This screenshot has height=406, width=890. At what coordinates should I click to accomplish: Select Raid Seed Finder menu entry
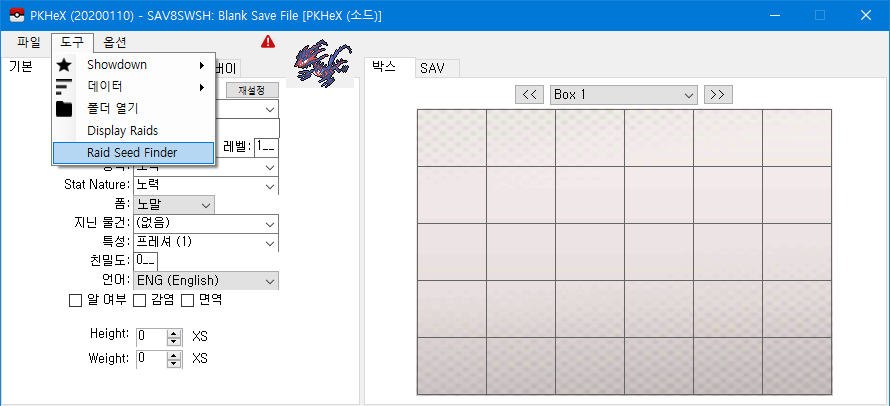[133, 153]
